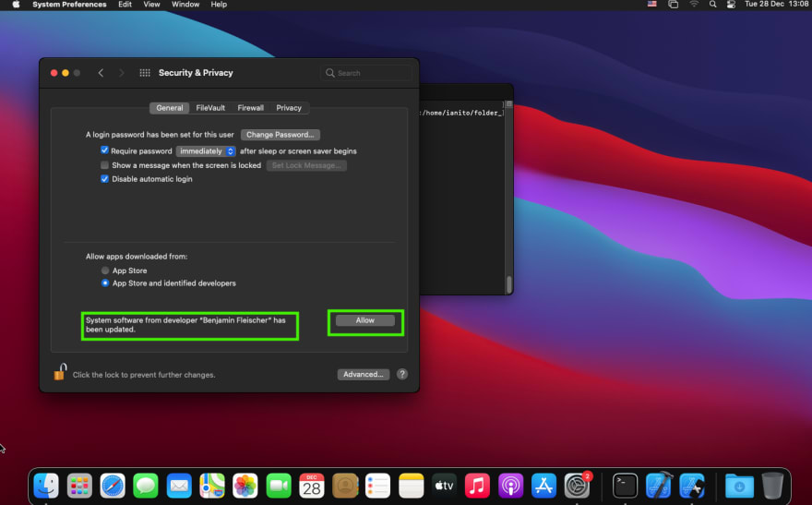812x505 pixels.
Task: Open Launchpad from the dock
Action: pos(79,486)
